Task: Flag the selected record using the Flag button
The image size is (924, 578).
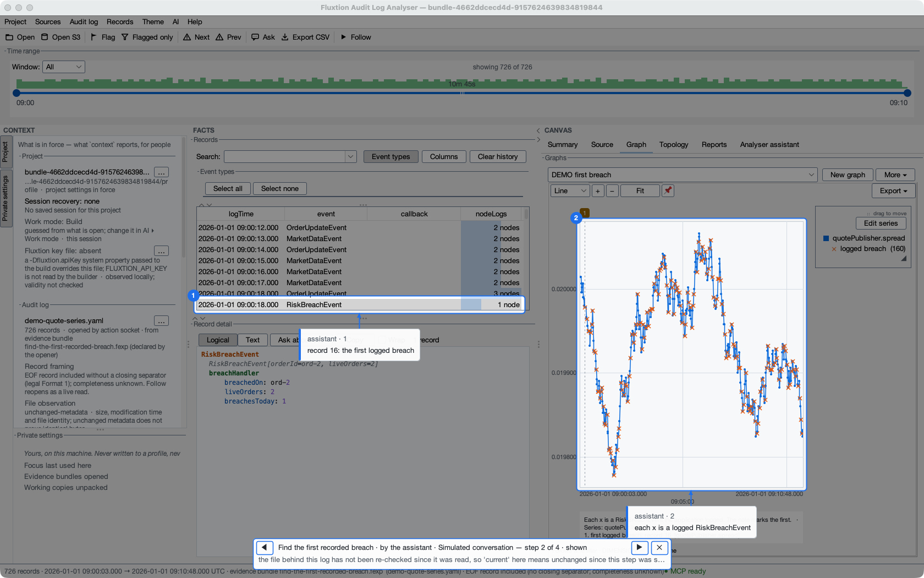Action: [103, 37]
